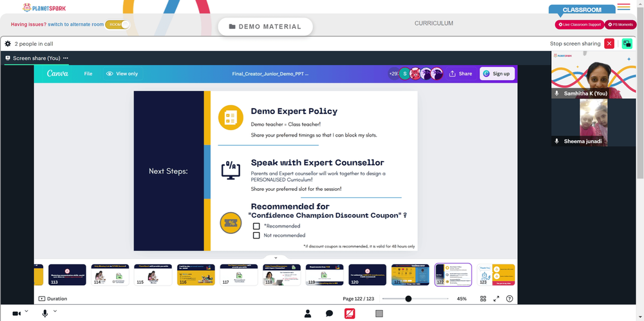644x321 pixels.
Task: Click Samhitha K video tile
Action: 593,75
